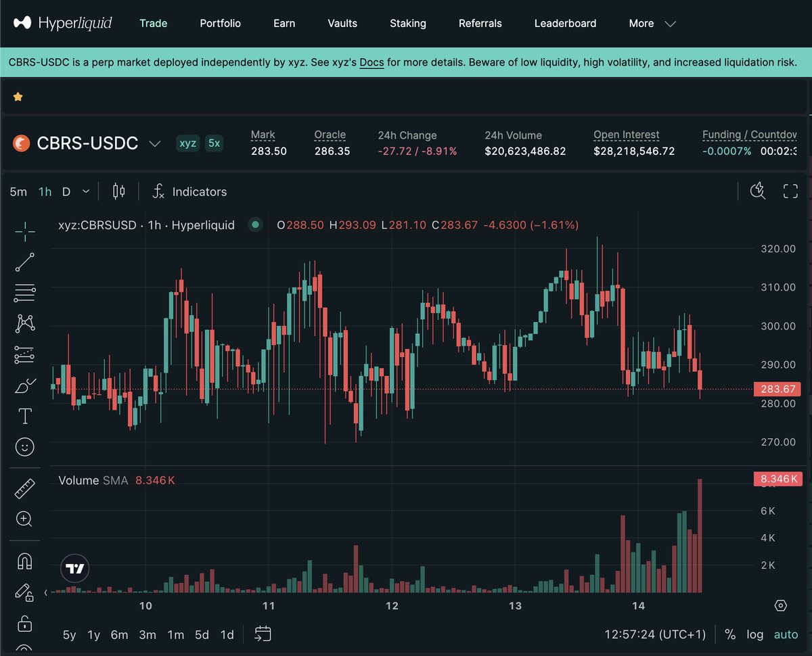Select the brush drawing tool

[25, 385]
